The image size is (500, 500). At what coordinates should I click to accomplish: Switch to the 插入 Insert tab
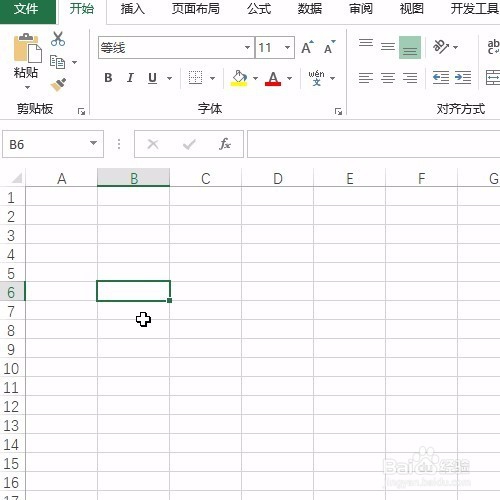(133, 9)
